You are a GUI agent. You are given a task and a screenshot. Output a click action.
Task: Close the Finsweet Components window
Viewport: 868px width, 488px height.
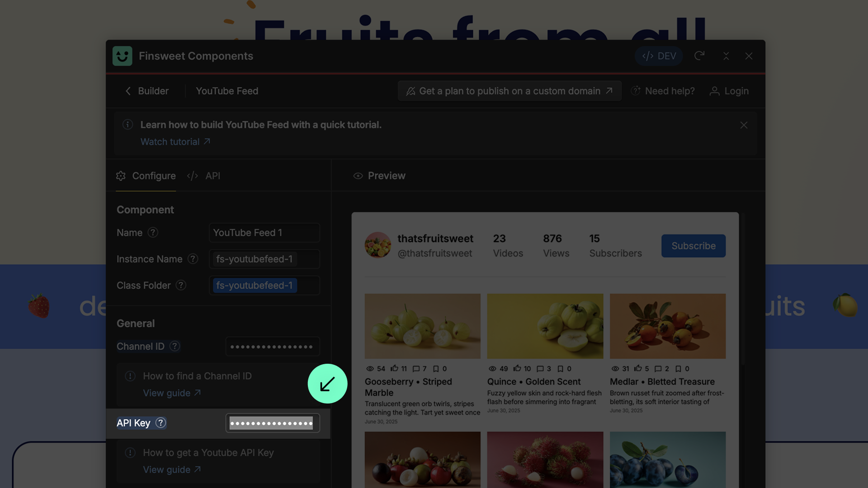749,56
